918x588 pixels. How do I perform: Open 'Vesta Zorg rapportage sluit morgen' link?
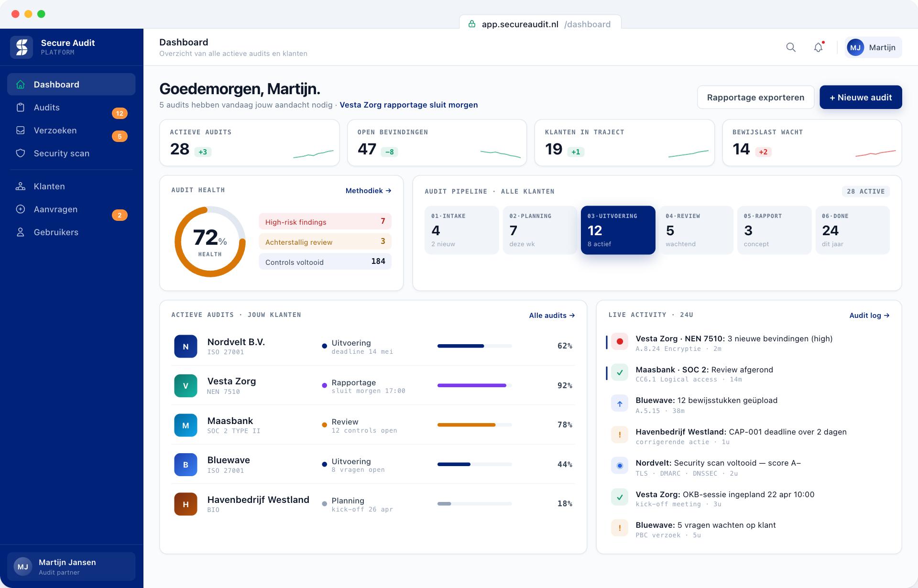pos(409,105)
